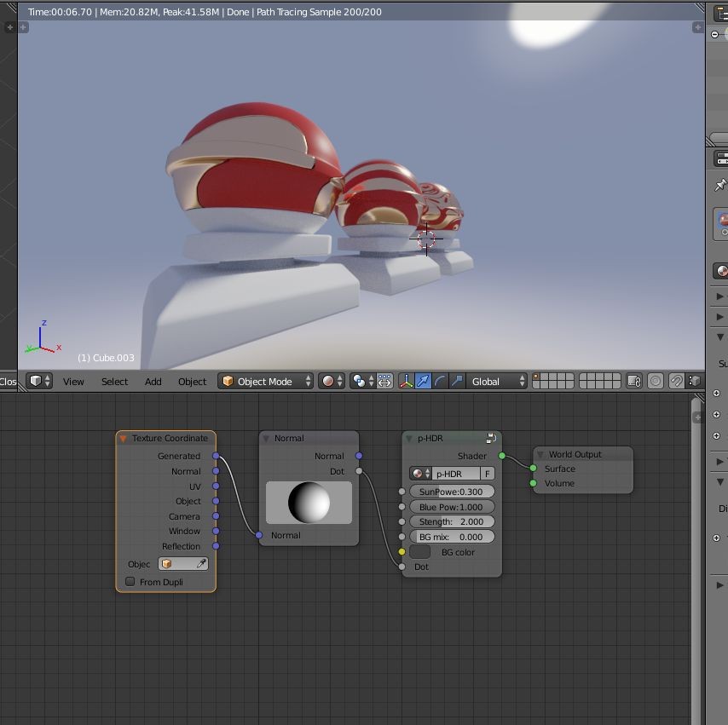Click the BG color swatch on the p-HDR node
728x725 pixels.
pyautogui.click(x=419, y=551)
